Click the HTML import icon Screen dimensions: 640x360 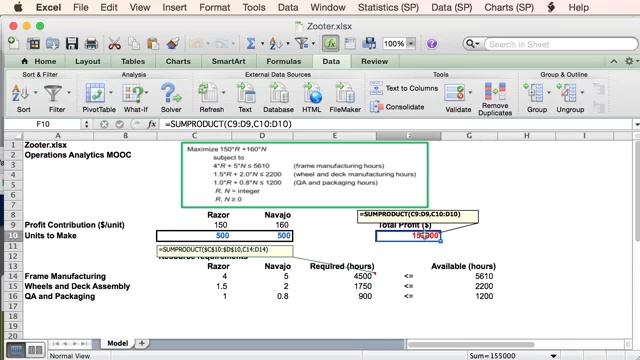click(x=312, y=93)
